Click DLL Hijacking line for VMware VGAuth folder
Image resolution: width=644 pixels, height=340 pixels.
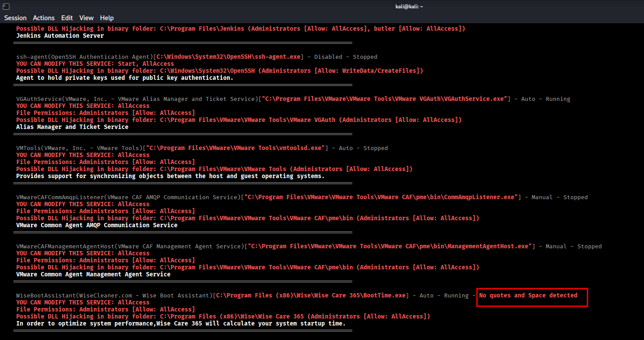coord(239,120)
